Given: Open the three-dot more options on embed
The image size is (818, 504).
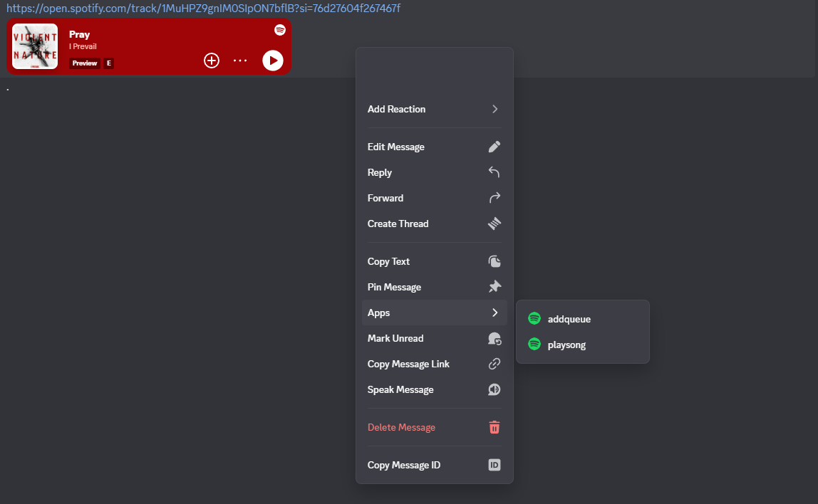Looking at the screenshot, I should tap(240, 61).
